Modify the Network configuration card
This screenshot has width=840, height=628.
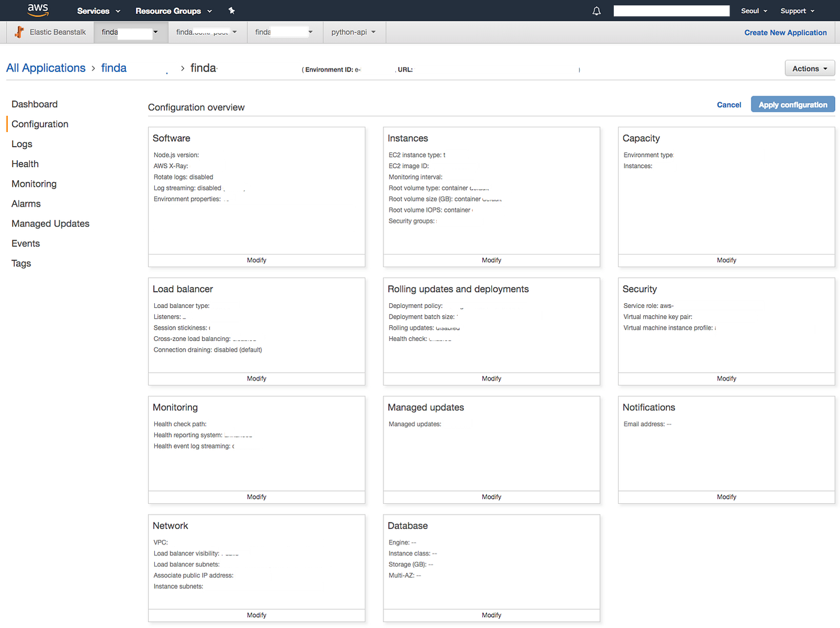click(x=257, y=615)
